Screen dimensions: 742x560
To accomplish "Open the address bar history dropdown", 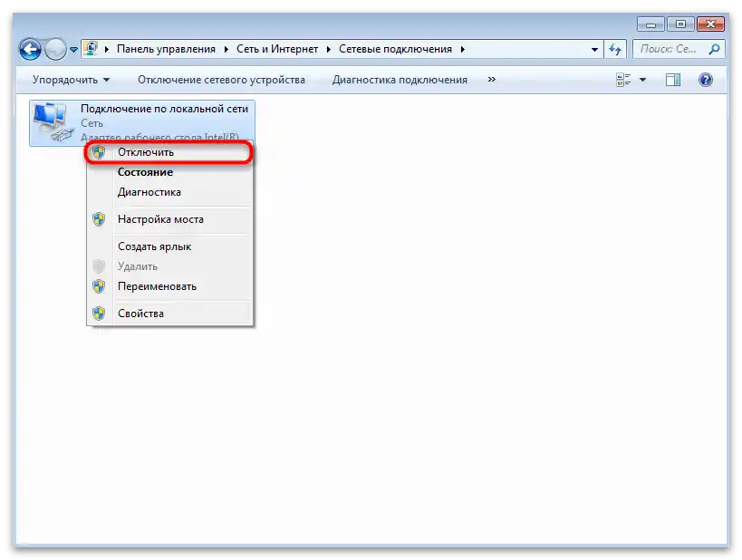I will (x=594, y=49).
